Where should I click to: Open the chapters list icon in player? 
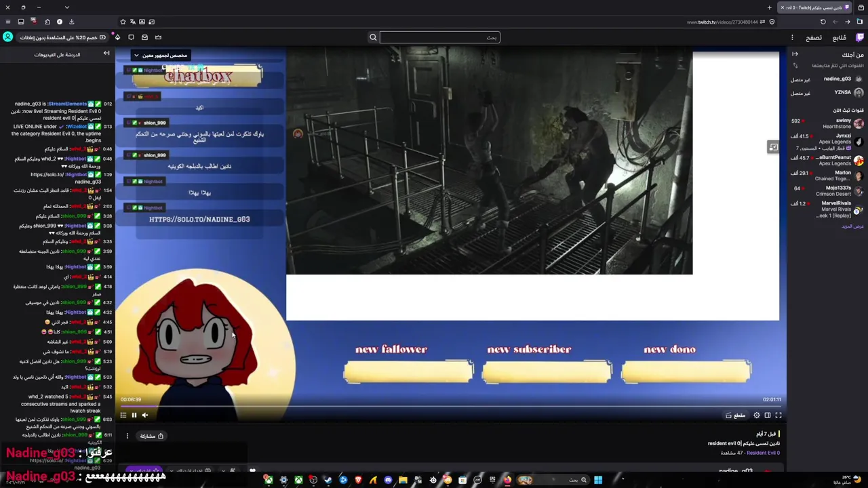tap(123, 415)
